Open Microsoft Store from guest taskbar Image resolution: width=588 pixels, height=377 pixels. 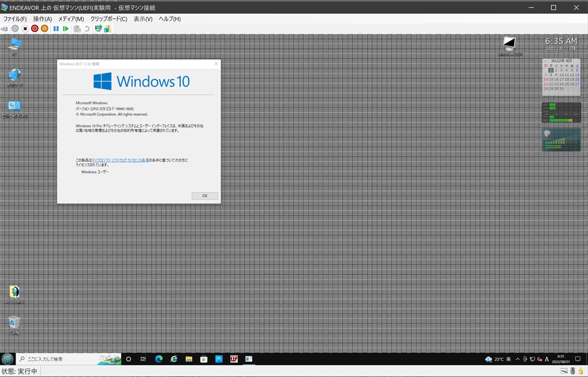click(x=204, y=359)
